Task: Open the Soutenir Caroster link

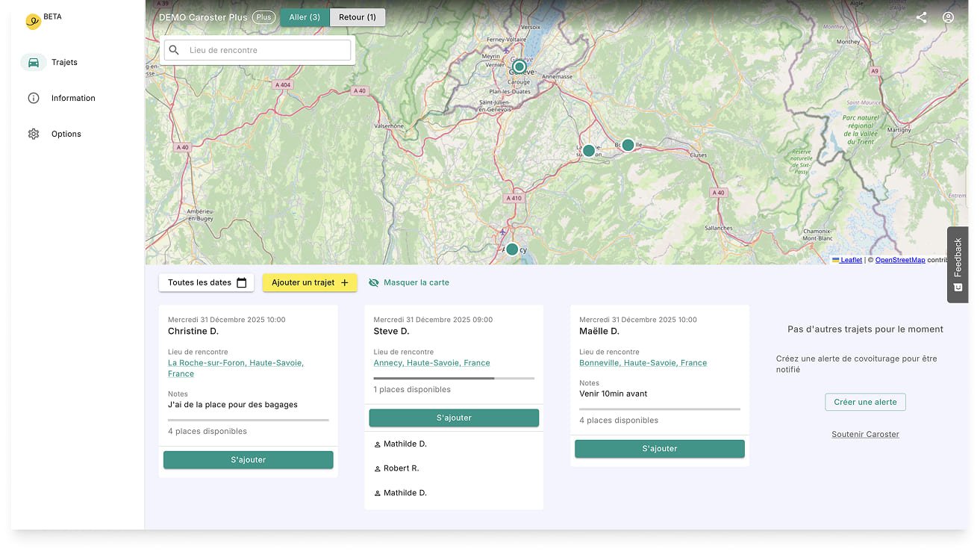Action: click(865, 435)
